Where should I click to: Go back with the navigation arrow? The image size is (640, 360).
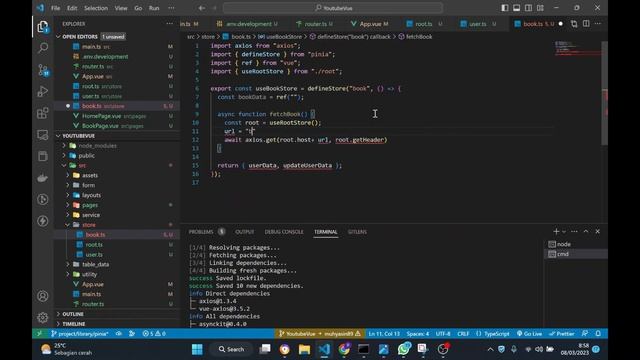202,8
